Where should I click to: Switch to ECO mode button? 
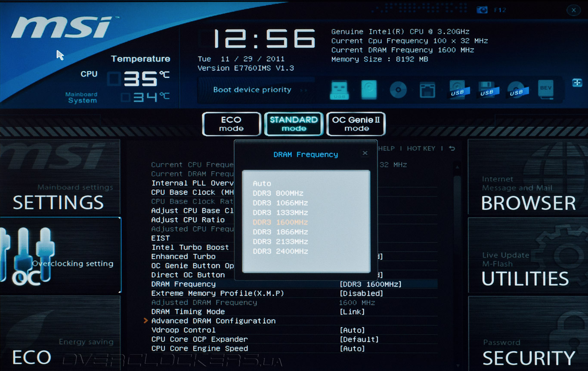[x=232, y=124]
